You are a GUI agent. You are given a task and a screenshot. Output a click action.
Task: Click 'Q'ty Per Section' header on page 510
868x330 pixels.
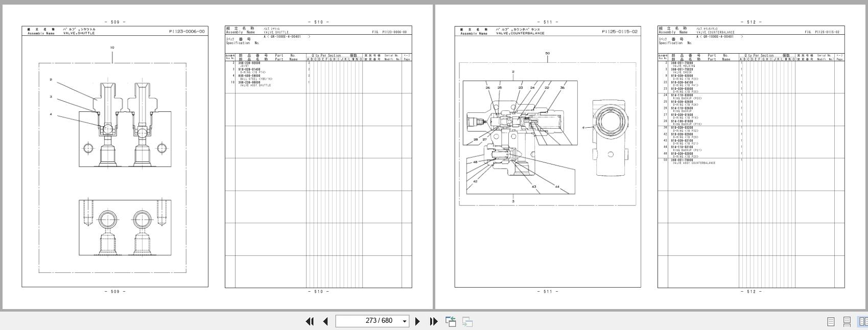tap(327, 56)
